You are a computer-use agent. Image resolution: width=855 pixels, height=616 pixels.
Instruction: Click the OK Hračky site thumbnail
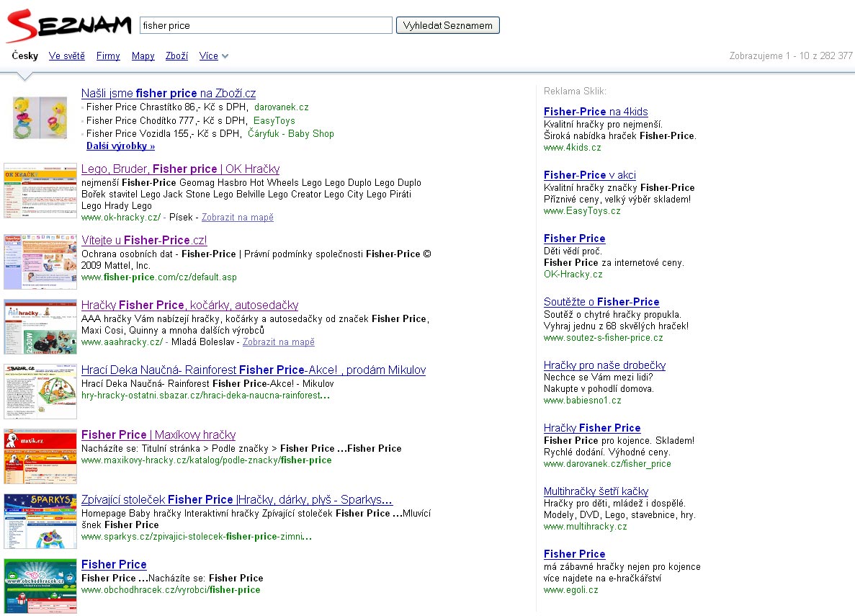tap(40, 190)
